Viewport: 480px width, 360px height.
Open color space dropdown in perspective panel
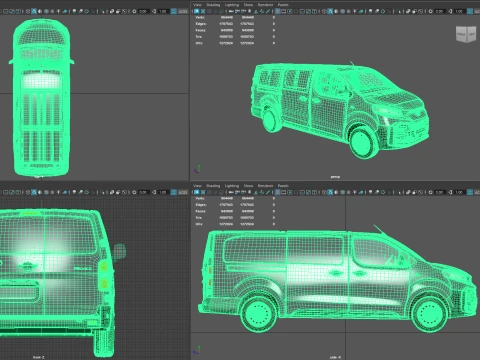[x=477, y=11]
